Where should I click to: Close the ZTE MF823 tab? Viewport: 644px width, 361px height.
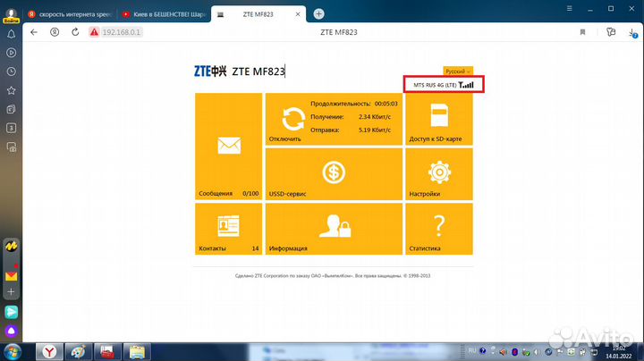point(298,14)
